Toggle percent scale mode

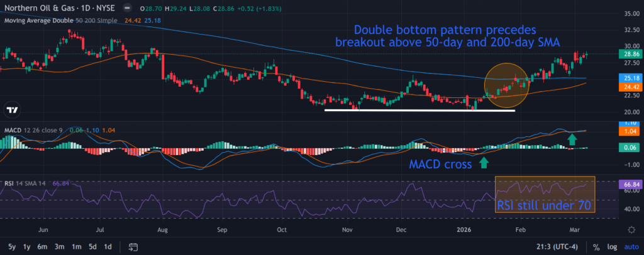pos(595,246)
